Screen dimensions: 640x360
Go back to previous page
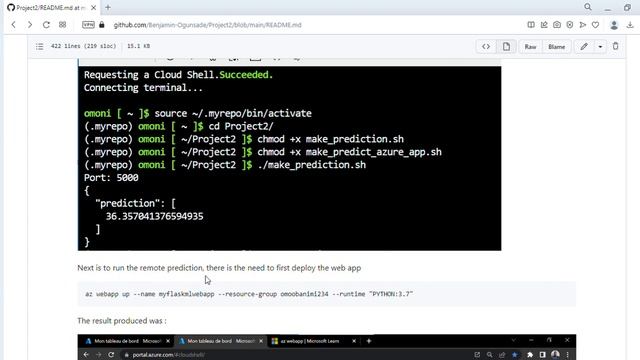[13, 25]
